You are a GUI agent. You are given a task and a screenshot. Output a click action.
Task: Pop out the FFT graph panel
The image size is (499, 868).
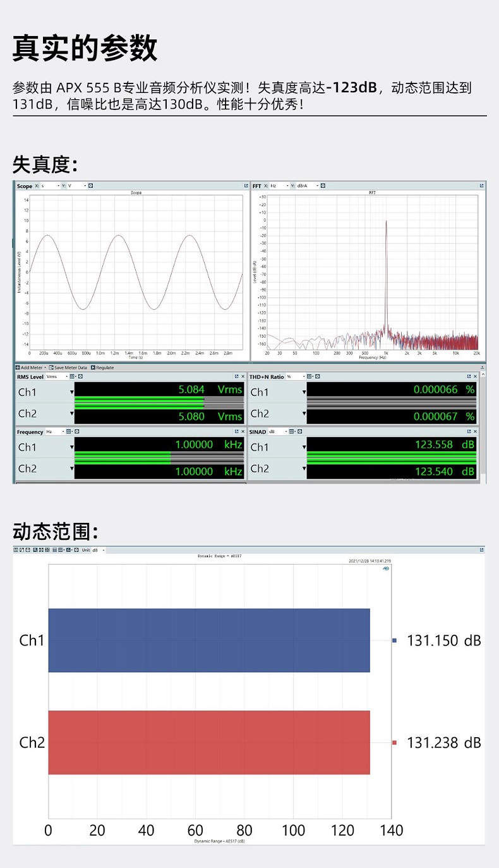(x=481, y=186)
